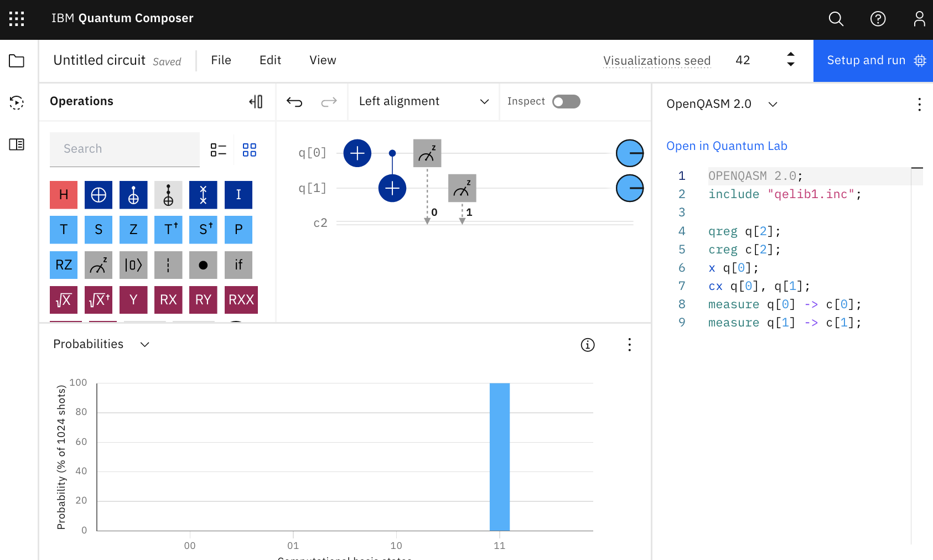The width and height of the screenshot is (933, 560).
Task: Select the RXX gate
Action: [241, 300]
